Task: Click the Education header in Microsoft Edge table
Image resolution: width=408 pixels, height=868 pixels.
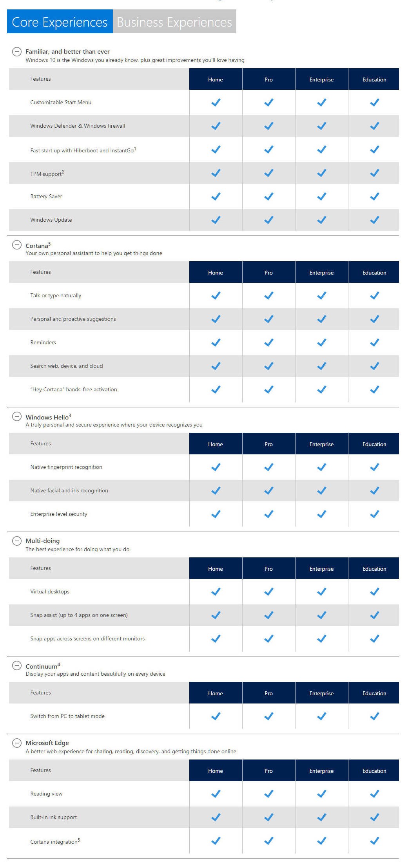Action: pyautogui.click(x=374, y=770)
